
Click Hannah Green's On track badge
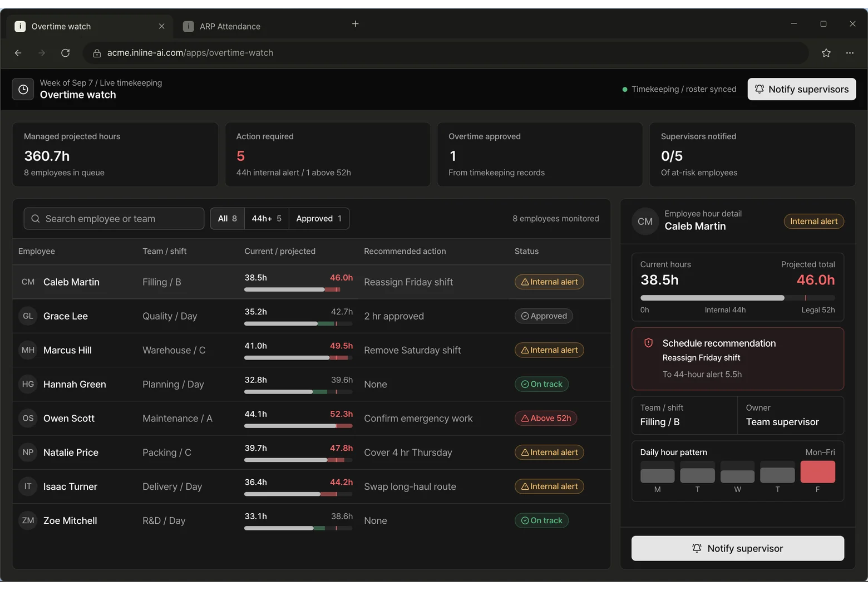[x=541, y=384]
